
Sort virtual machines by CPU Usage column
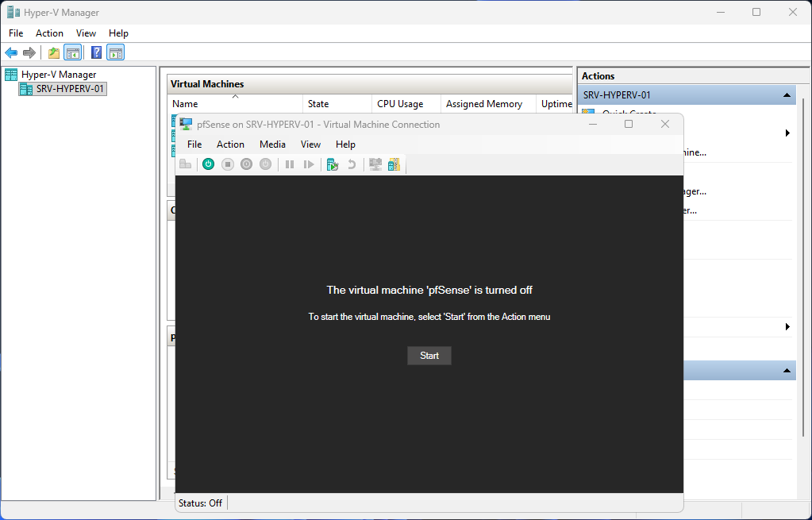pyautogui.click(x=400, y=104)
